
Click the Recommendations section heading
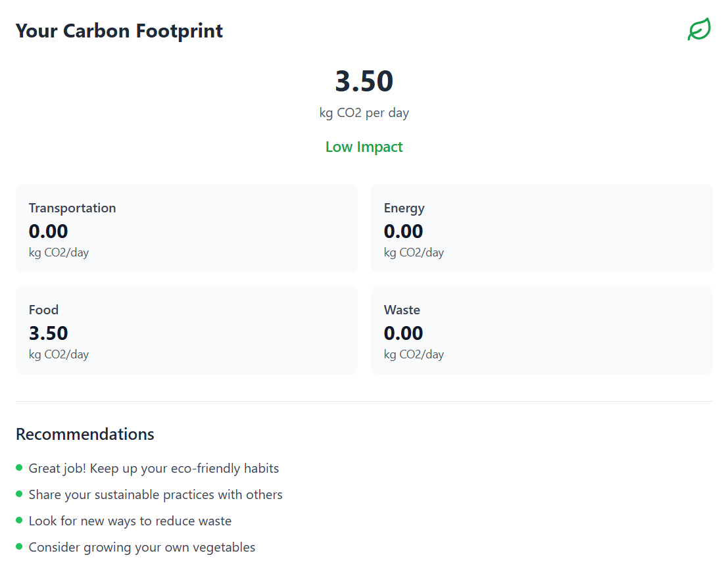[85, 434]
